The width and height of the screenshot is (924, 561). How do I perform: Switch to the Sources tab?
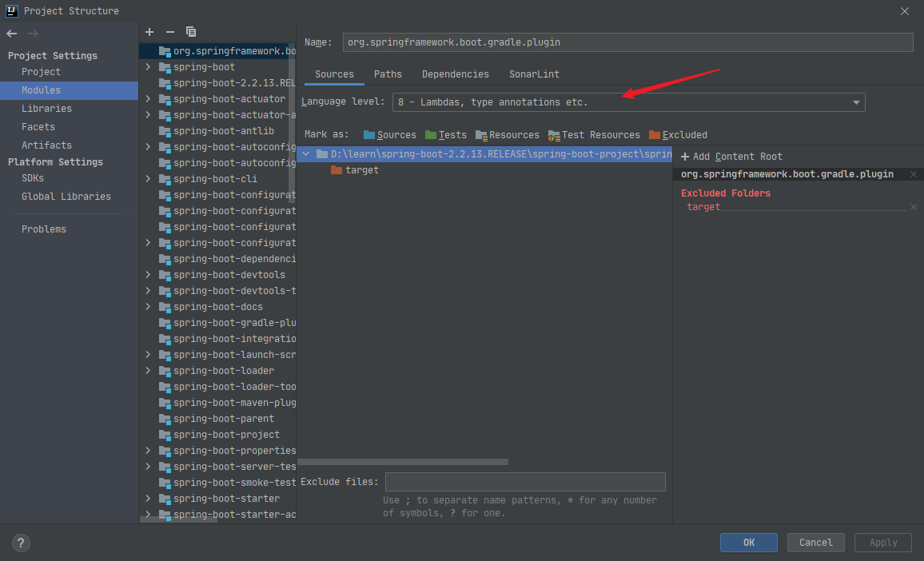pos(334,74)
